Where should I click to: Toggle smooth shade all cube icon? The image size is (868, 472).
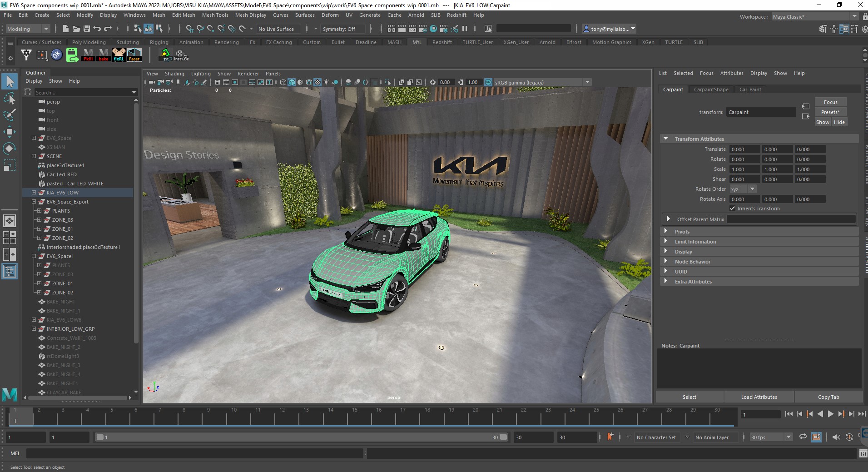click(292, 82)
